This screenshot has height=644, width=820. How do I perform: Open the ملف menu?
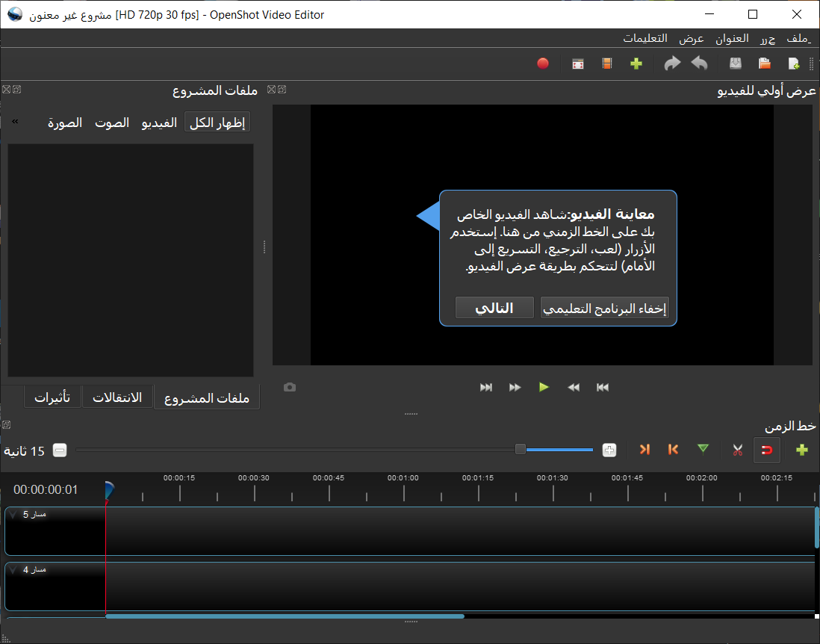pos(798,38)
